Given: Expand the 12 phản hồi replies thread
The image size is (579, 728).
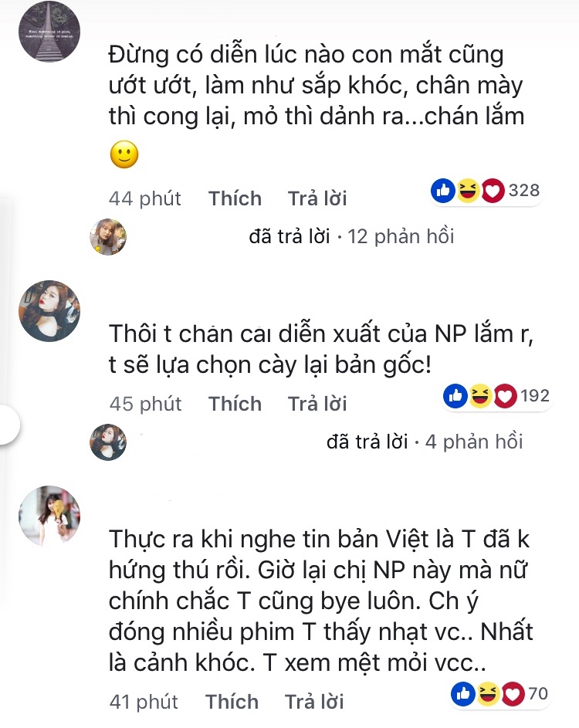Looking at the screenshot, I should [401, 236].
